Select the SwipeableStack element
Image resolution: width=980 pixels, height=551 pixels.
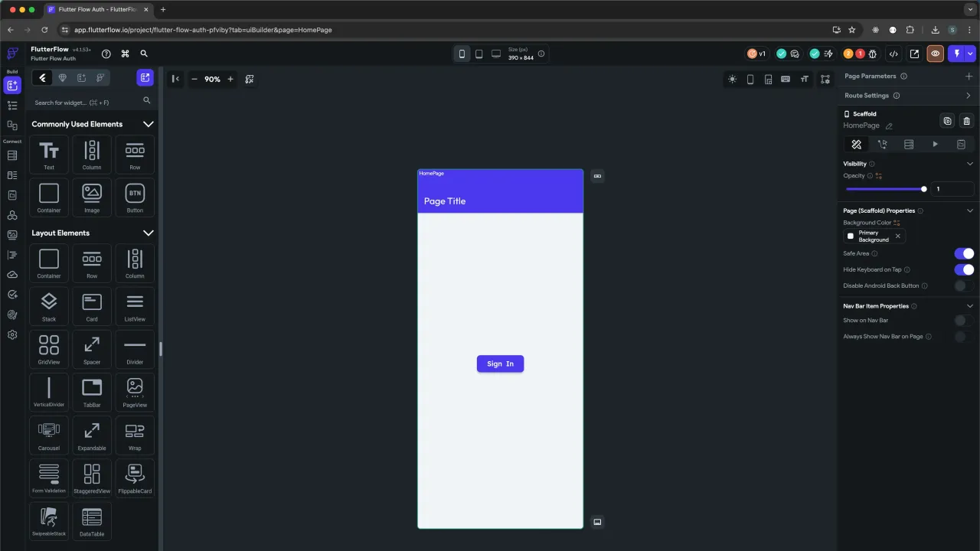point(49,520)
